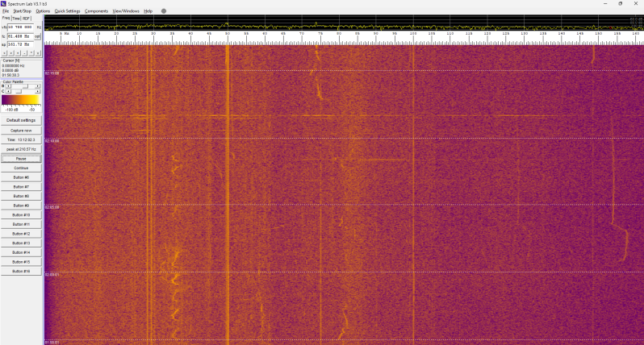Click Button #12
The width and height of the screenshot is (644, 345).
21,234
